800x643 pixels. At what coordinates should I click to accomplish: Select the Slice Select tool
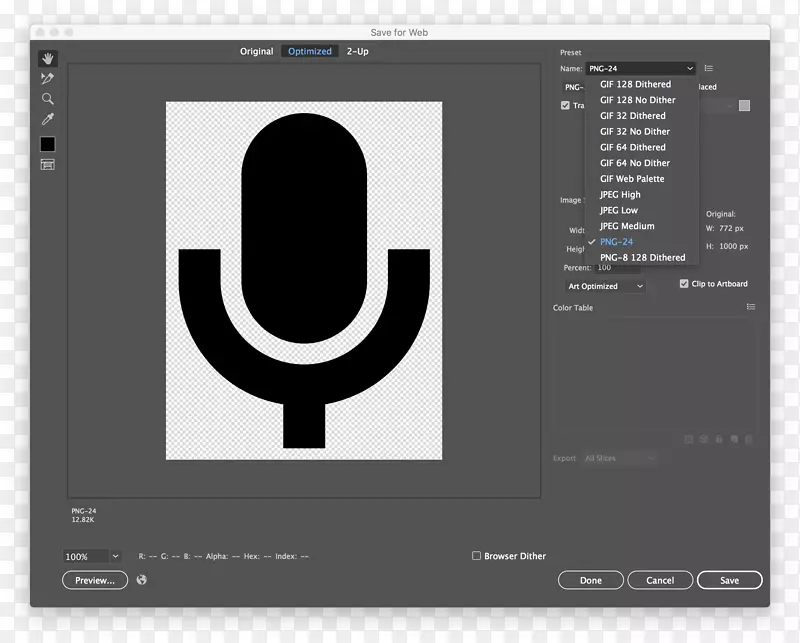[x=47, y=79]
